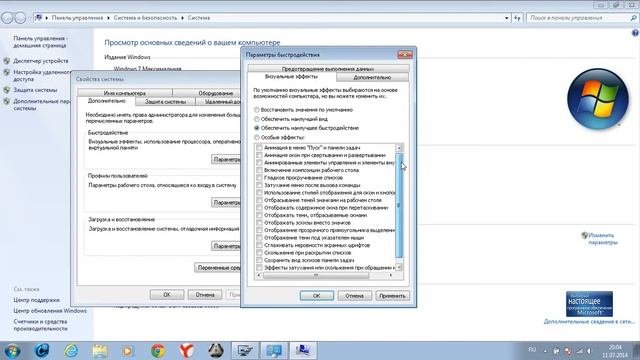Select 'Особые эффекты' radio option
This screenshot has height=360, width=640.
pyautogui.click(x=257, y=137)
